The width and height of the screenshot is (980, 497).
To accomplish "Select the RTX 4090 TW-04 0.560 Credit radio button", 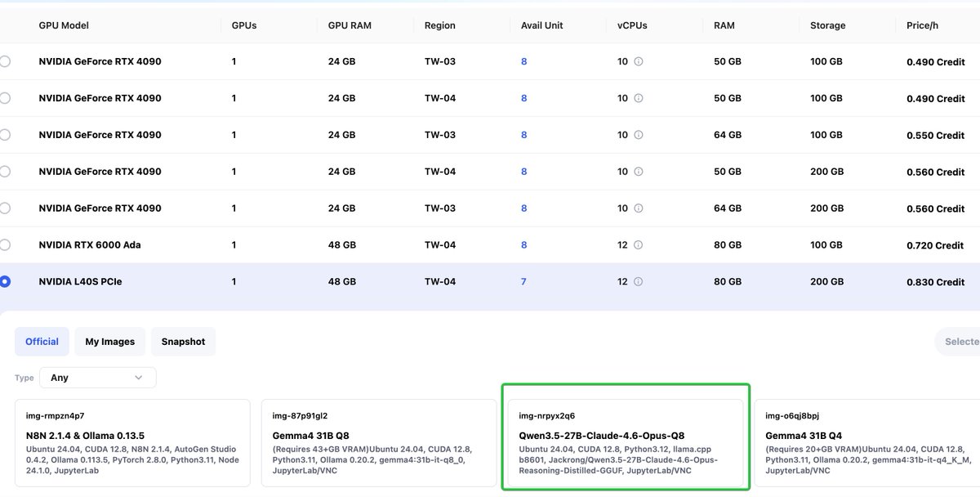I will click(5, 172).
